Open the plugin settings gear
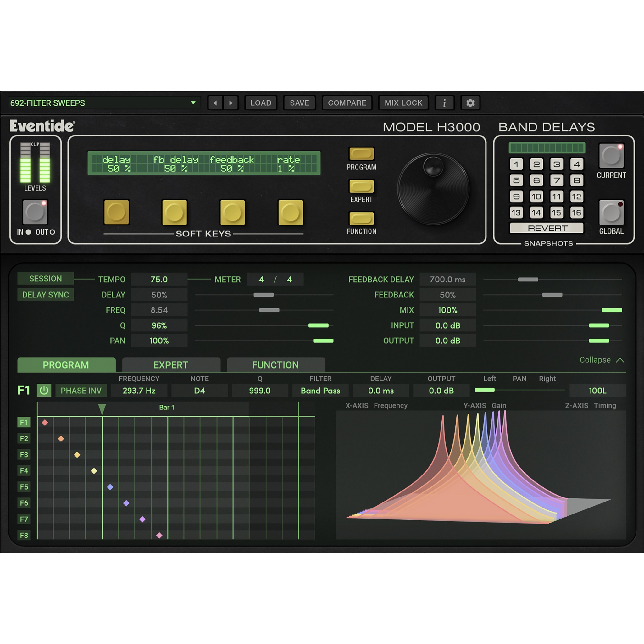644x644 pixels. click(x=470, y=103)
